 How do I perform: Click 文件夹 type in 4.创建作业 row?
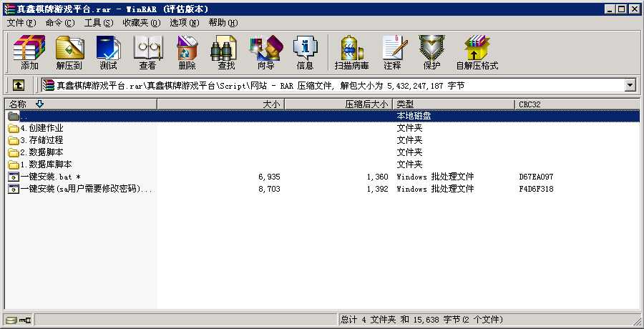tap(409, 129)
